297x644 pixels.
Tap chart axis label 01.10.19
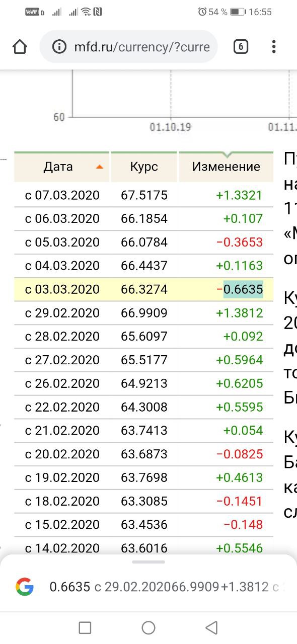click(170, 127)
